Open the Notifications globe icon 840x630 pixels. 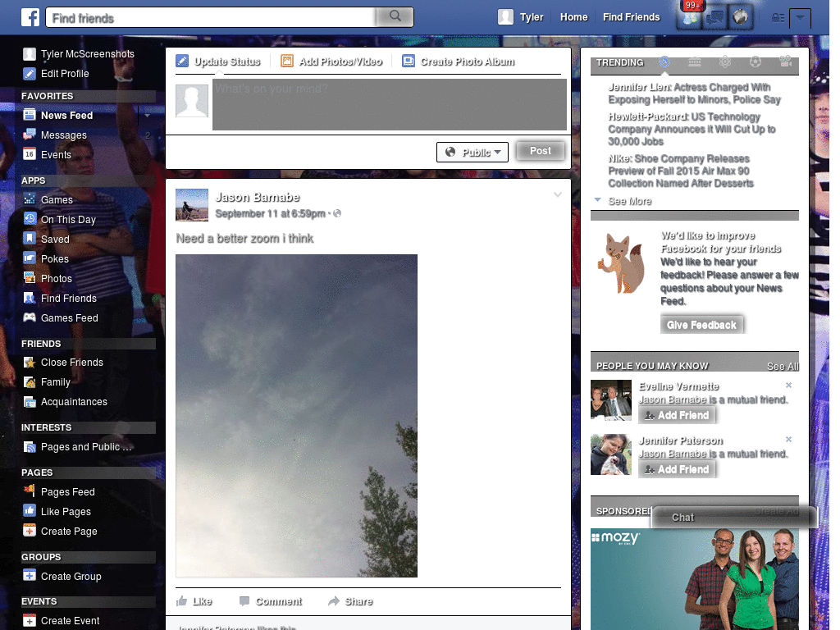(741, 16)
